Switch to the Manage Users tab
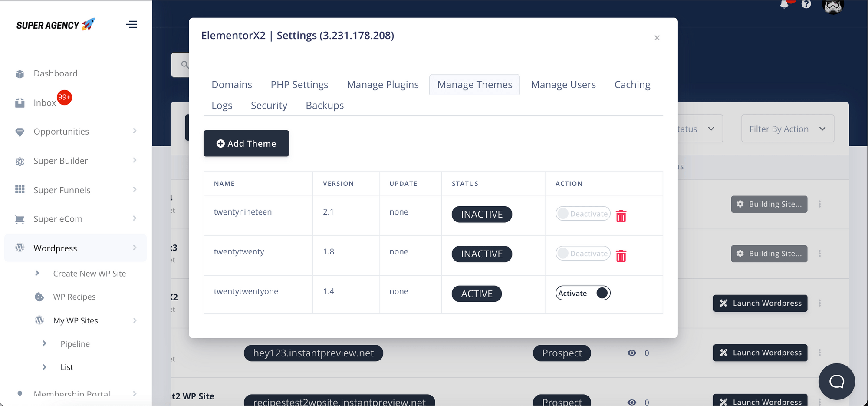The width and height of the screenshot is (868, 406). pos(563,85)
